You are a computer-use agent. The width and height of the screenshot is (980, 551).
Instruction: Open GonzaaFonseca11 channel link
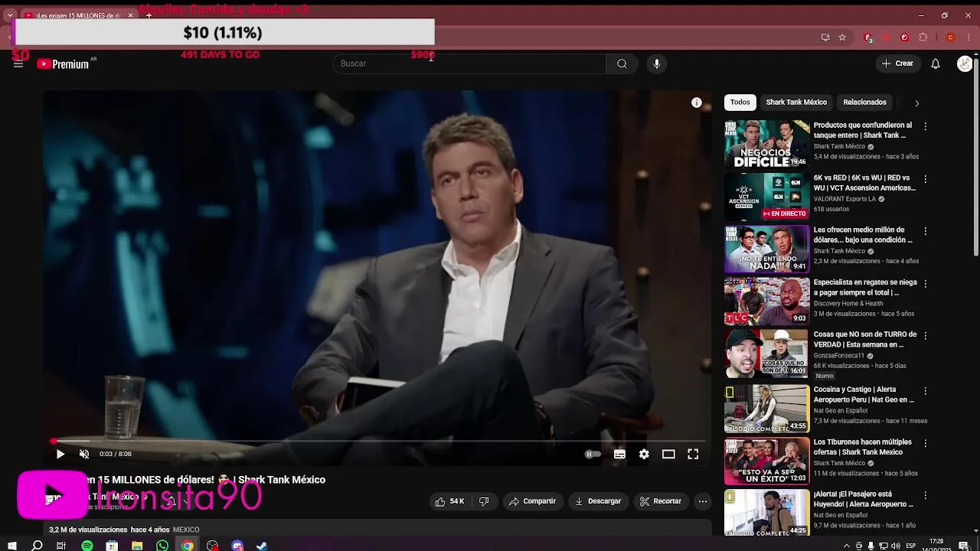[x=838, y=356]
